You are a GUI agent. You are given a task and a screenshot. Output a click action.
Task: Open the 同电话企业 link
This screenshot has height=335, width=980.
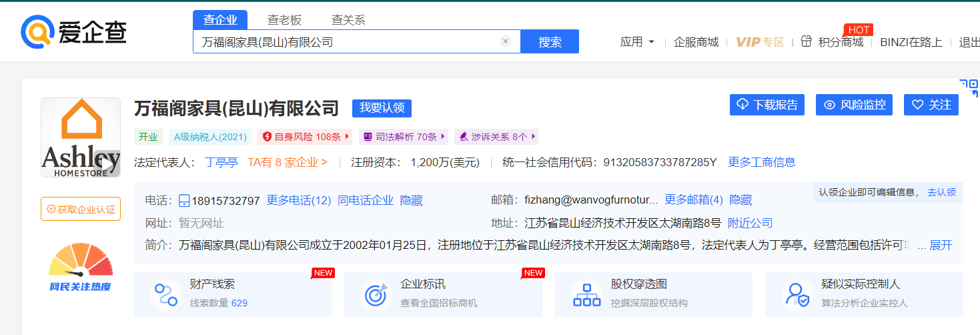coord(366,200)
